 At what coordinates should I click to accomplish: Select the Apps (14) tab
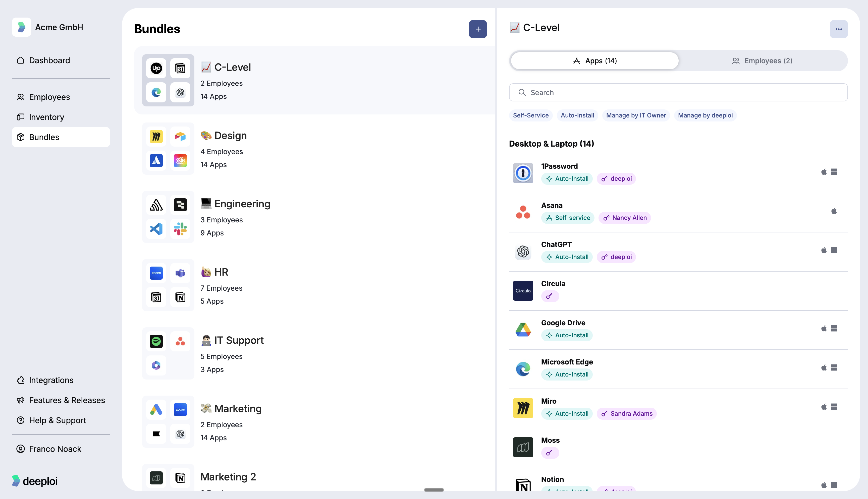(594, 61)
